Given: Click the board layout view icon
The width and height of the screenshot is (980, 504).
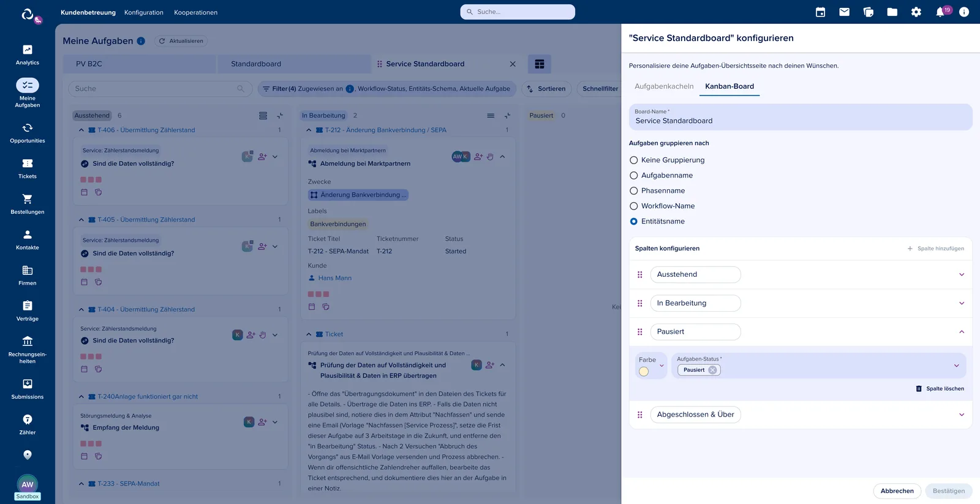Looking at the screenshot, I should [x=540, y=64].
